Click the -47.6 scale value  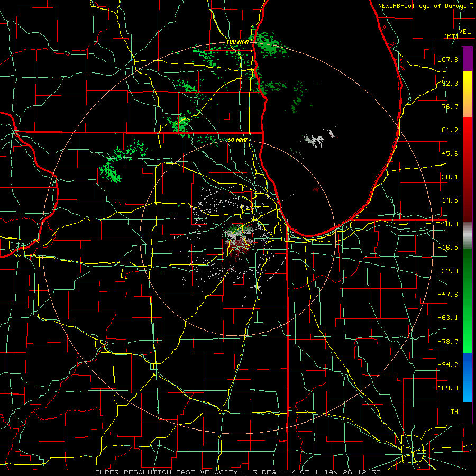tap(448, 295)
